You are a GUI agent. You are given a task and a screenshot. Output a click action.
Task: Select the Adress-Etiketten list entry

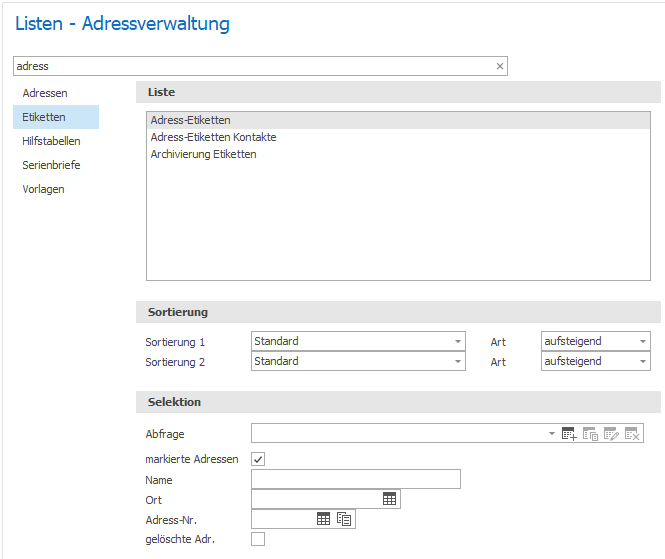tap(398, 120)
